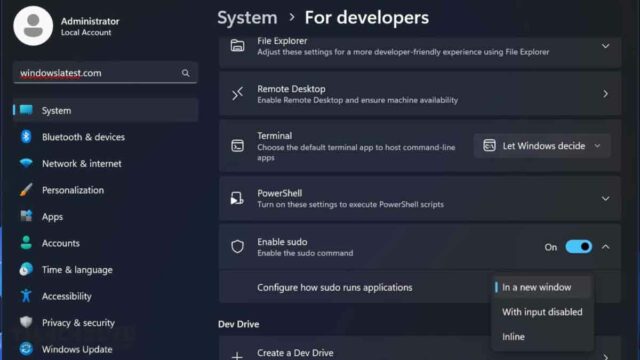
Task: Expand the PowerShell settings chevron
Action: point(606,199)
